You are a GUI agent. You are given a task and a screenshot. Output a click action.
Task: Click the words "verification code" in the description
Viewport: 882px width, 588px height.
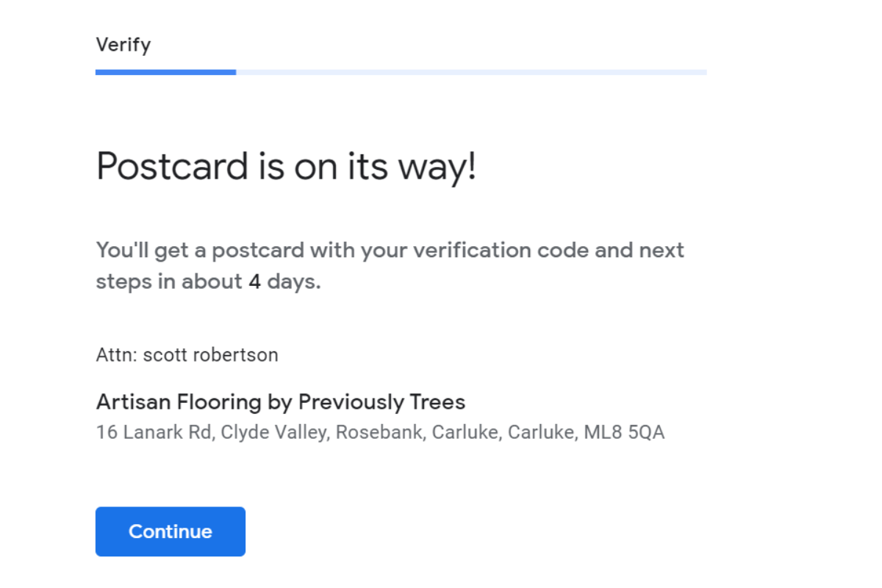pos(501,250)
